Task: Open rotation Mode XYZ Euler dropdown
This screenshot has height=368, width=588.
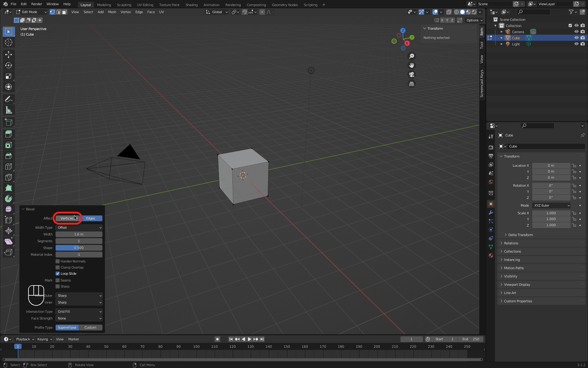Action: click(x=551, y=205)
